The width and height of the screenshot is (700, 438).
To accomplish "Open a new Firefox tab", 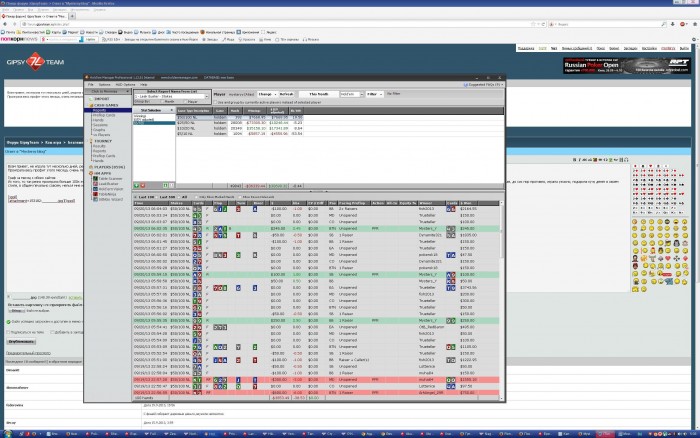I will (72, 16).
